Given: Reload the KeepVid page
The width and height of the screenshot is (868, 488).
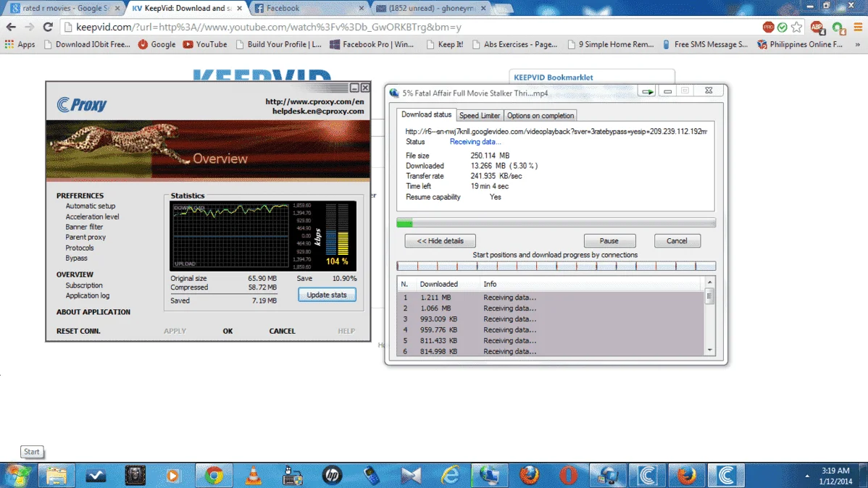Looking at the screenshot, I should point(48,27).
